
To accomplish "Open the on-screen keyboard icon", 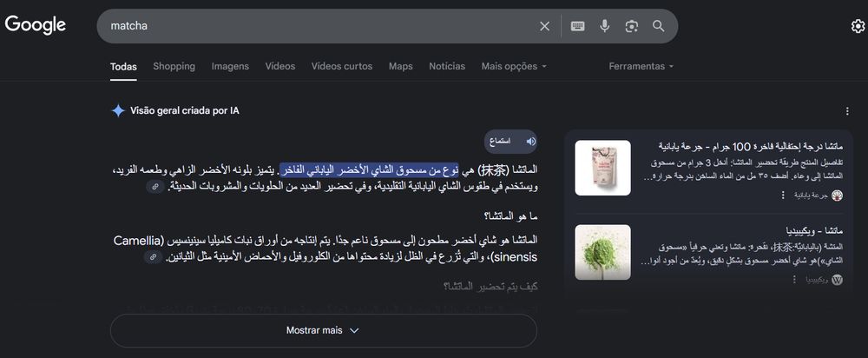I will point(577,26).
